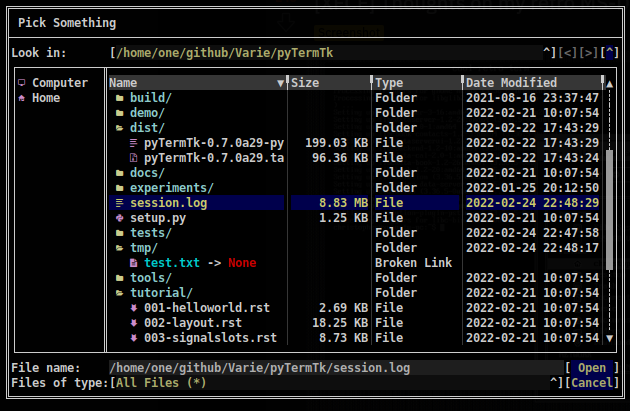Select the tools/ folder name
This screenshot has width=630, height=411.
tap(151, 278)
